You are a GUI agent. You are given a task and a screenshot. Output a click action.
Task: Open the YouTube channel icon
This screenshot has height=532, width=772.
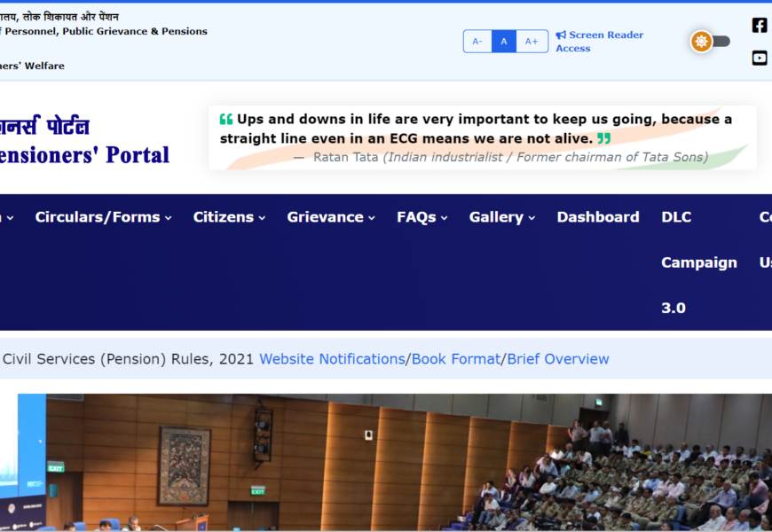760,58
